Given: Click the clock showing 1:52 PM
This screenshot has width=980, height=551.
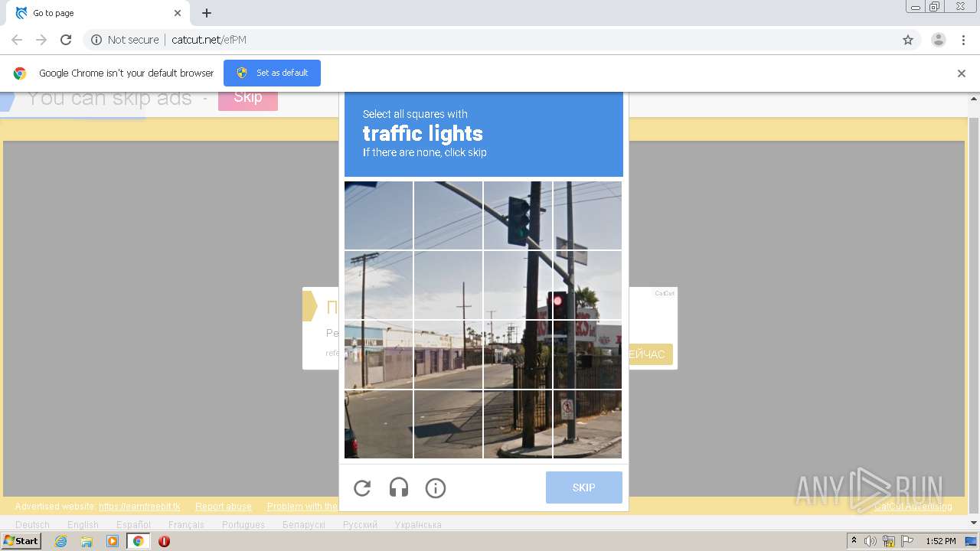Looking at the screenshot, I should click(x=941, y=541).
